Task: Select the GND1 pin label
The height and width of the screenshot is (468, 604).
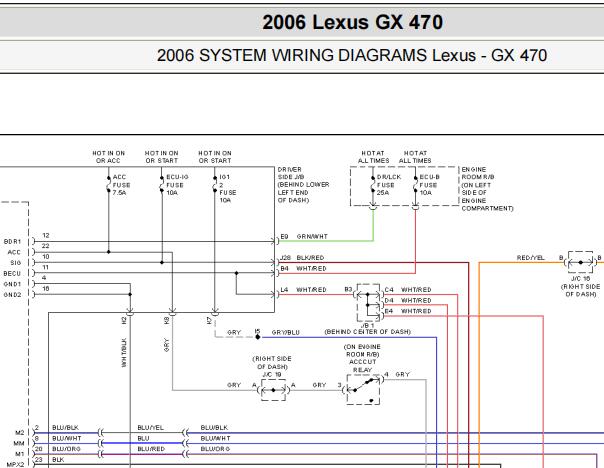Action: (12, 284)
